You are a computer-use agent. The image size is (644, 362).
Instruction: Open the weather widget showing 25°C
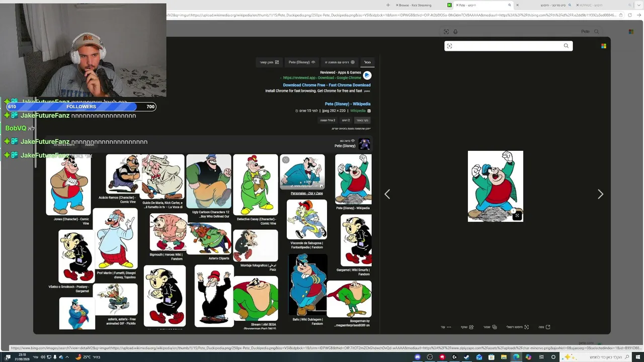coord(88,357)
